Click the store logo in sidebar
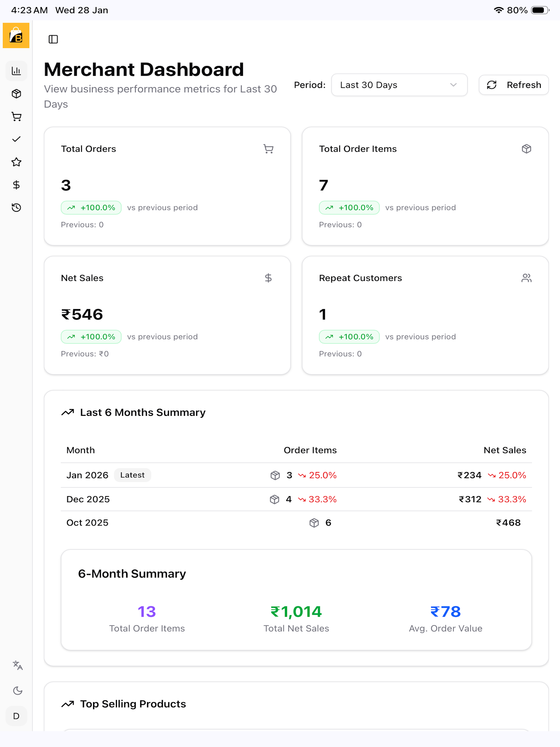This screenshot has width=560, height=747. click(x=16, y=36)
